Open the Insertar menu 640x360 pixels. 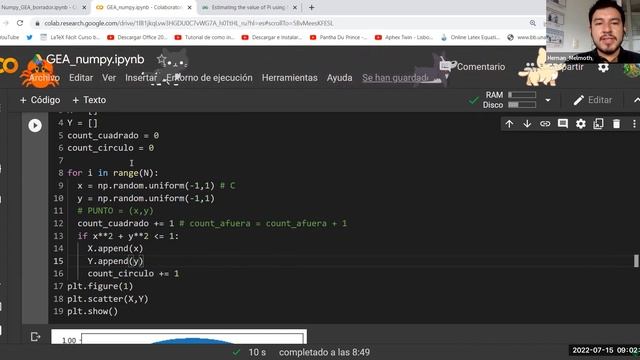[141, 78]
